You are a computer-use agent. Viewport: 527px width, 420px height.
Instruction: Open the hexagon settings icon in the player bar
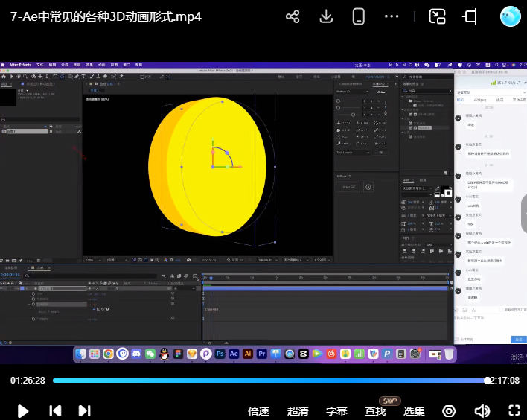tap(449, 410)
